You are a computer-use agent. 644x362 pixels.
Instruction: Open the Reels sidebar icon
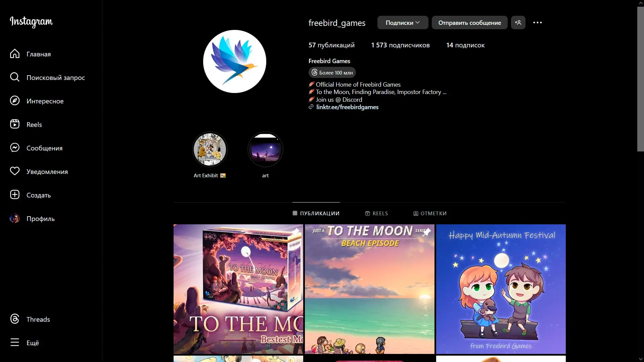coord(15,124)
